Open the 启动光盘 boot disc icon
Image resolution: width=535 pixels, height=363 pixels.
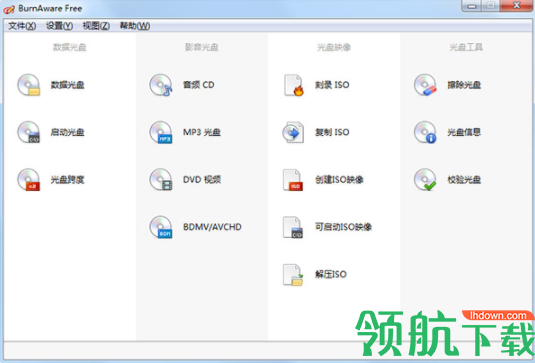point(29,132)
